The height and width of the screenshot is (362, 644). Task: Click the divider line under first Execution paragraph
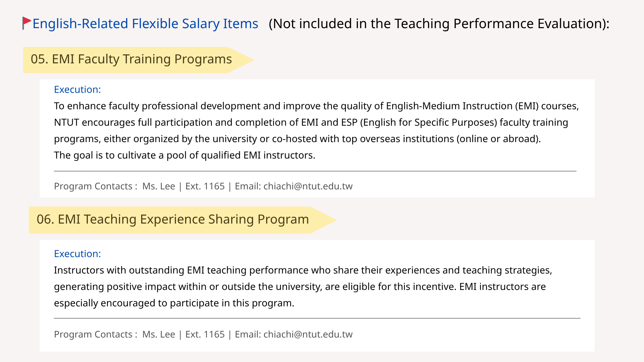315,171
